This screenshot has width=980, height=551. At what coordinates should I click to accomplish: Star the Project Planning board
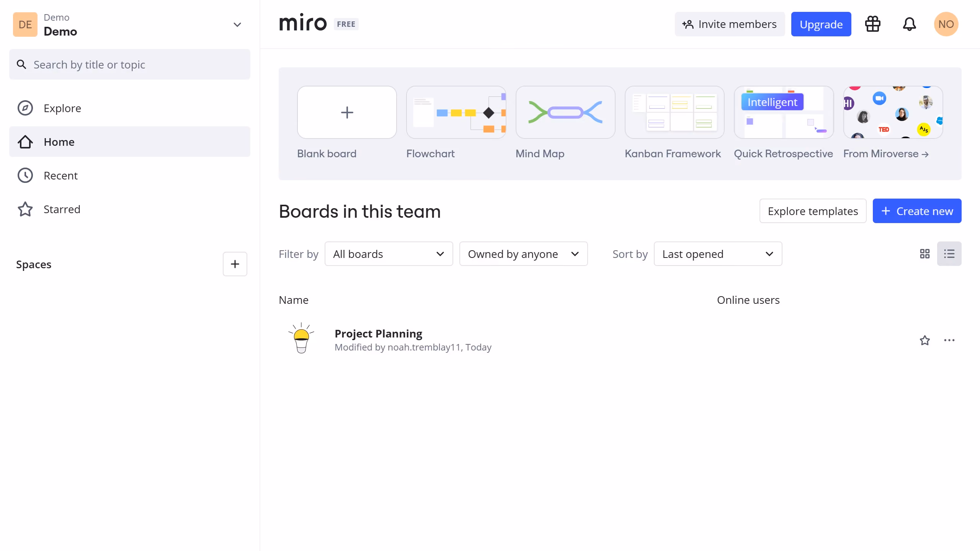(924, 340)
